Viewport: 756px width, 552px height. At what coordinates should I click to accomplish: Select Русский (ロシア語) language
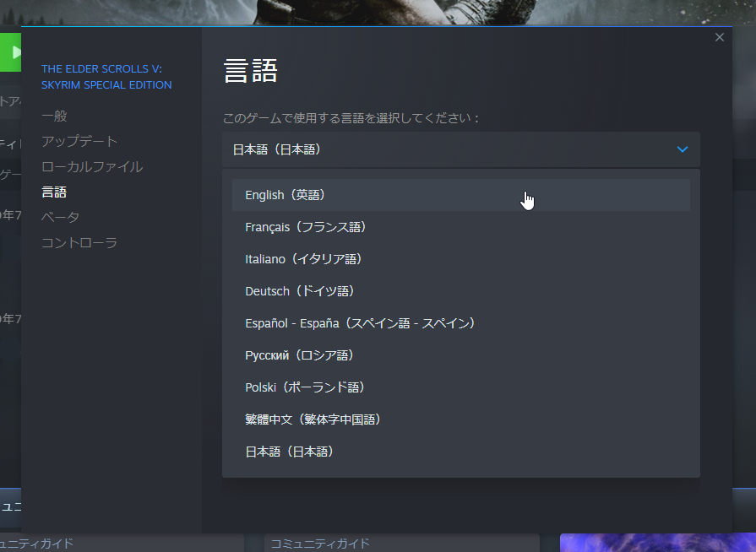coord(461,355)
